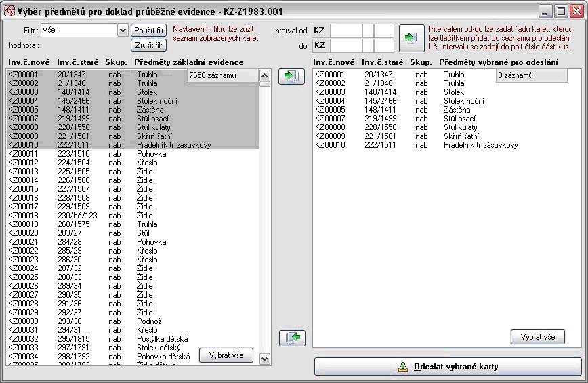Minimize the Výběr předmětů window
This screenshot has width=588, height=383.
[545, 12]
